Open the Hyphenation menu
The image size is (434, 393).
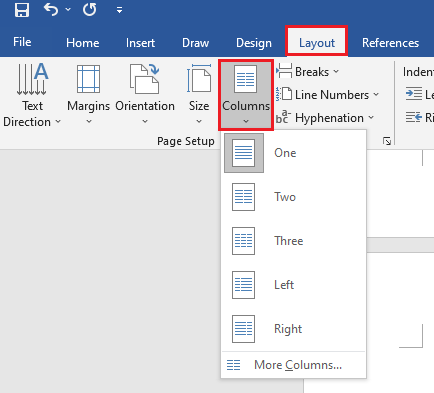point(325,118)
